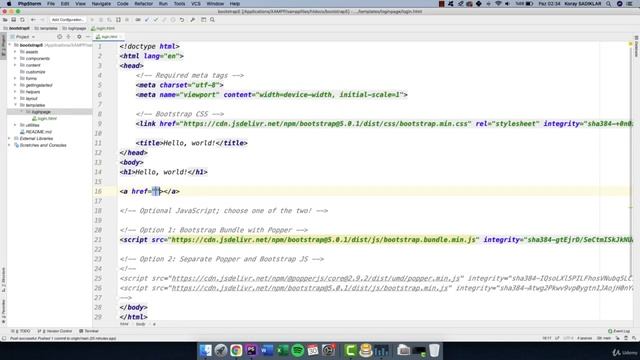Collapse the templates folder
This screenshot has height=360, width=640.
[15, 105]
